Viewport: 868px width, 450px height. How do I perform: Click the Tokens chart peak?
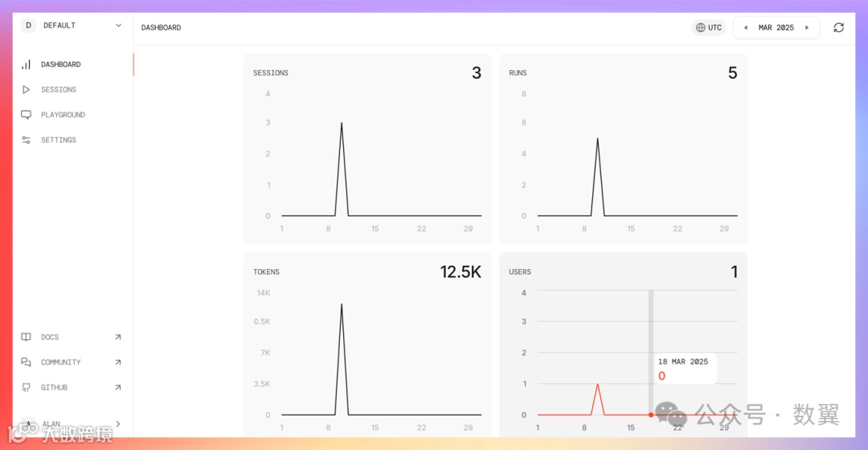(342, 305)
